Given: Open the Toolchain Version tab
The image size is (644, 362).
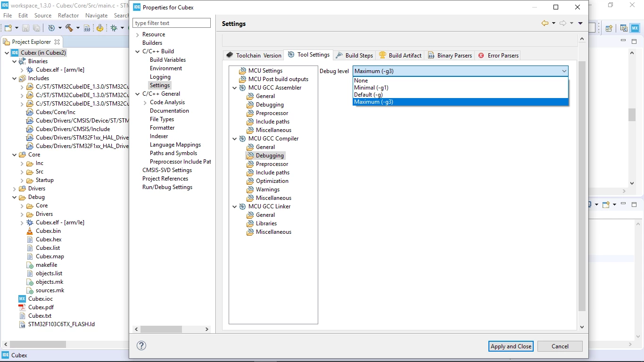Looking at the screenshot, I should [x=254, y=55].
